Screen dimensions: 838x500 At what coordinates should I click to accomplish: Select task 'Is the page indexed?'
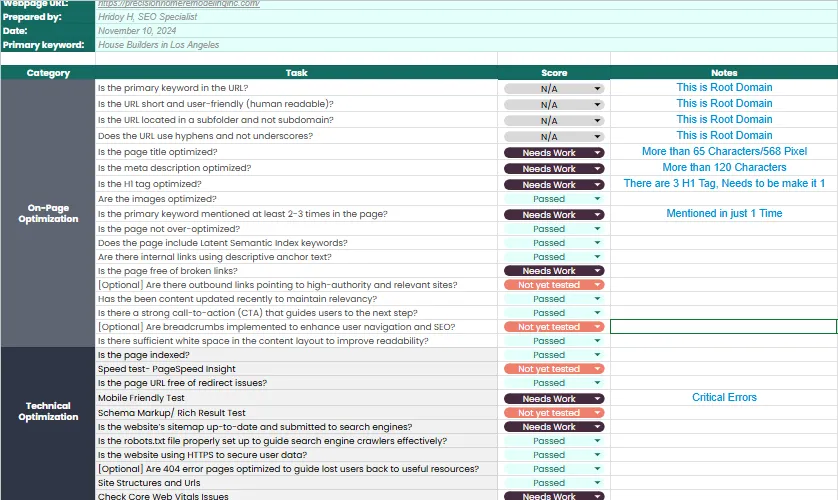297,355
